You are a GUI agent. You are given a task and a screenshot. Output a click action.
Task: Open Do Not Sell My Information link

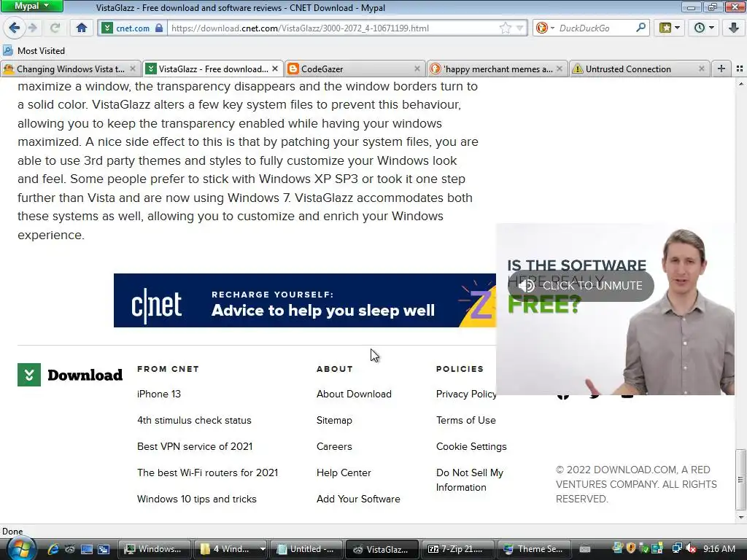click(x=470, y=480)
